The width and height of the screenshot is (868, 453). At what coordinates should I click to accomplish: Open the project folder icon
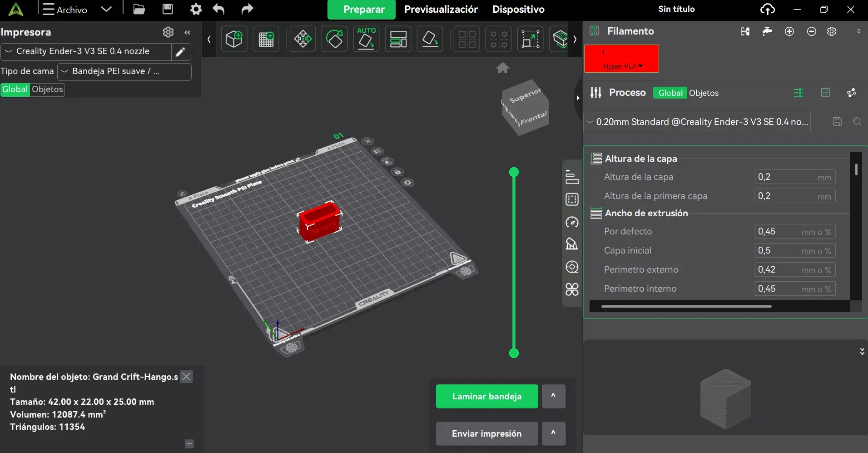point(139,9)
